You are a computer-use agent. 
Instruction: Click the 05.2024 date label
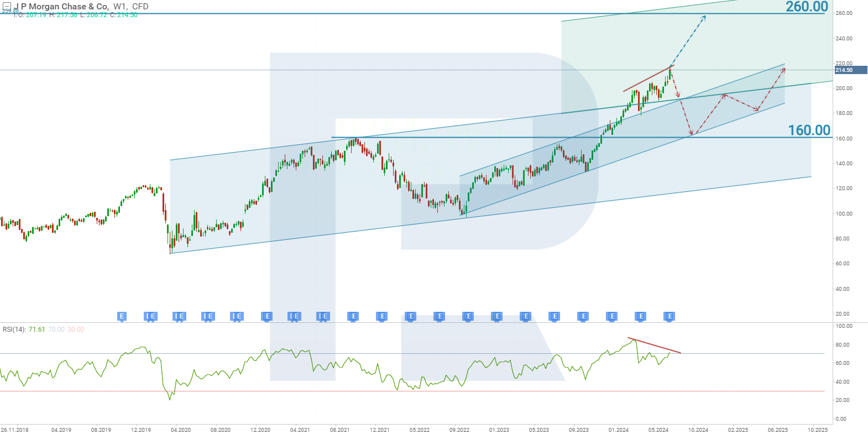[x=658, y=430]
